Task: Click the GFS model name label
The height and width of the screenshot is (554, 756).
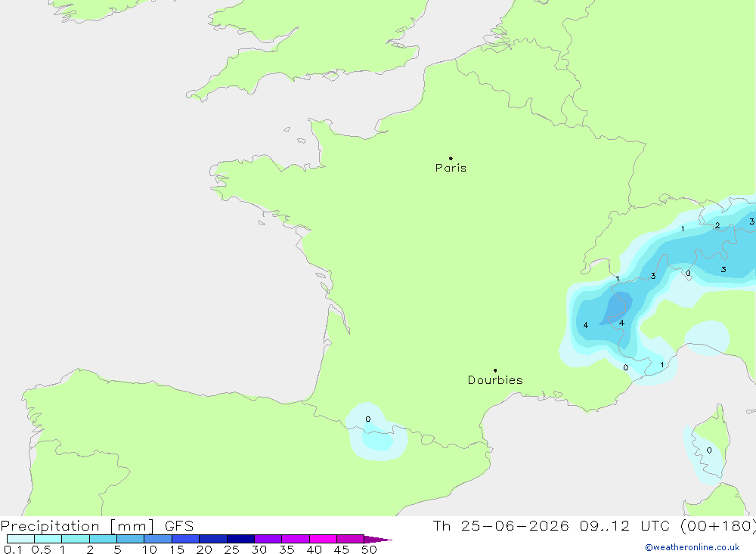Action: tap(179, 525)
